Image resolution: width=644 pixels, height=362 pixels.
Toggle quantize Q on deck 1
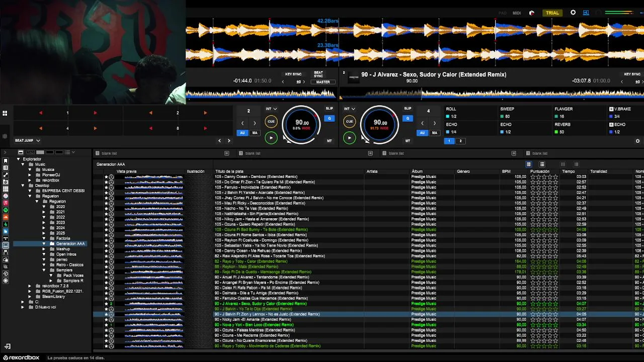pos(330,119)
